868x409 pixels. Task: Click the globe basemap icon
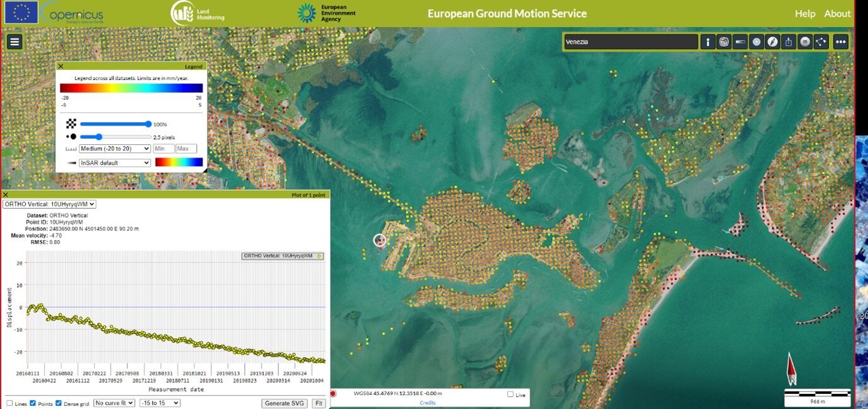(x=724, y=42)
